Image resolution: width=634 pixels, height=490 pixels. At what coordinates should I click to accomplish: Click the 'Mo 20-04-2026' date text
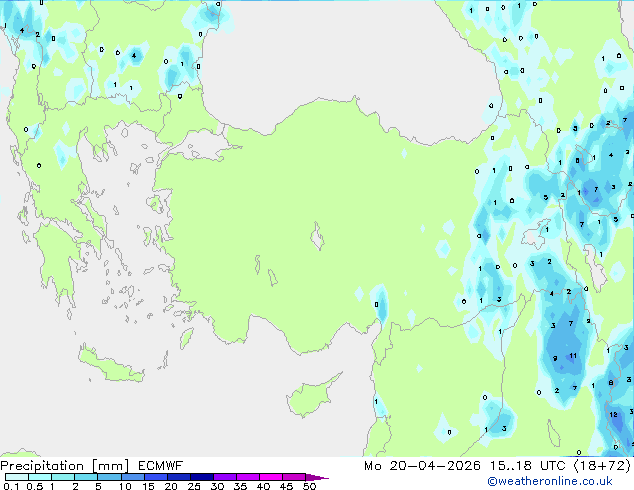click(423, 466)
